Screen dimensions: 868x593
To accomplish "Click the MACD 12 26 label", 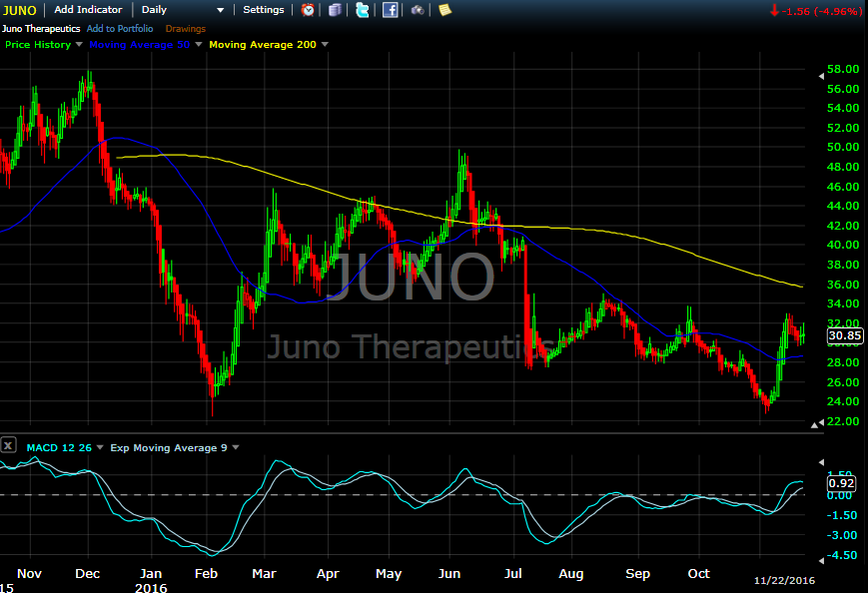I will (x=59, y=448).
